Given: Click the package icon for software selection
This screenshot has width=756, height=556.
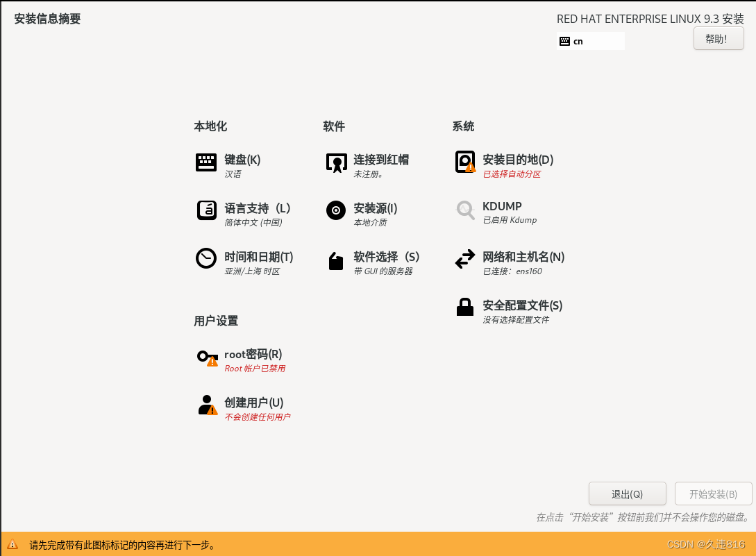Looking at the screenshot, I should point(335,261).
